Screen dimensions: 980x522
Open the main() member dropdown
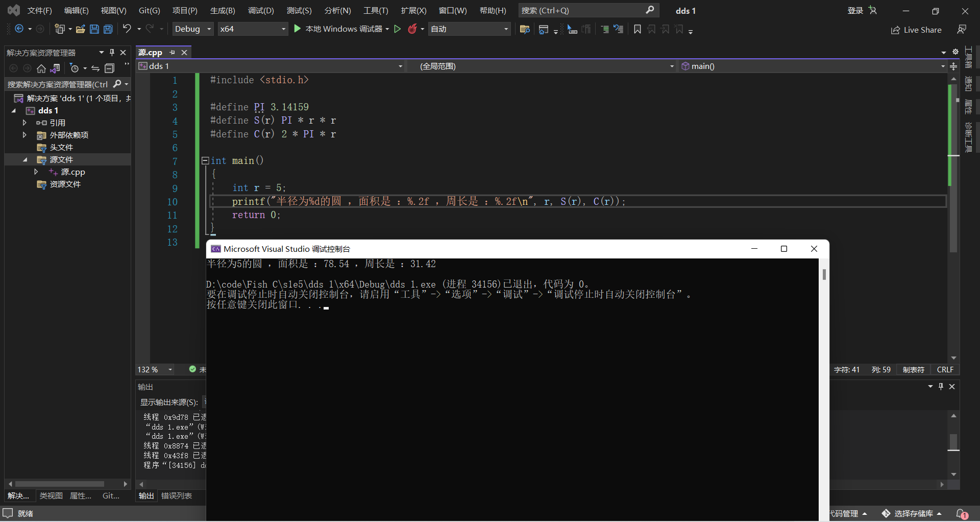(x=814, y=66)
